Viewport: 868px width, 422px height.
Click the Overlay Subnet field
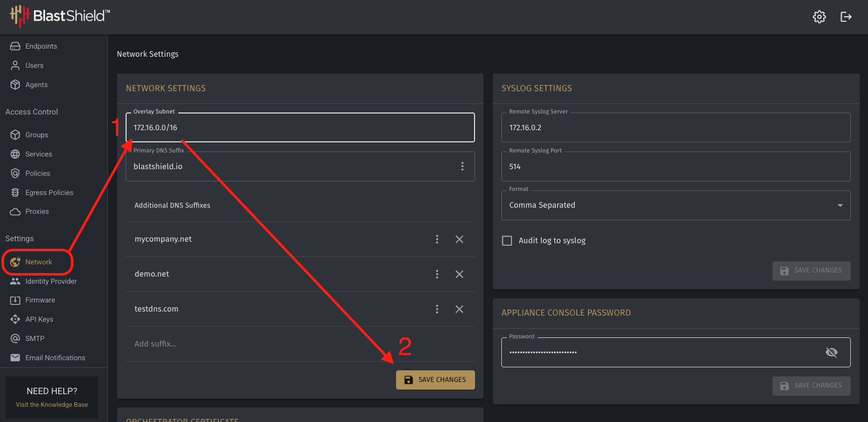pyautogui.click(x=300, y=127)
